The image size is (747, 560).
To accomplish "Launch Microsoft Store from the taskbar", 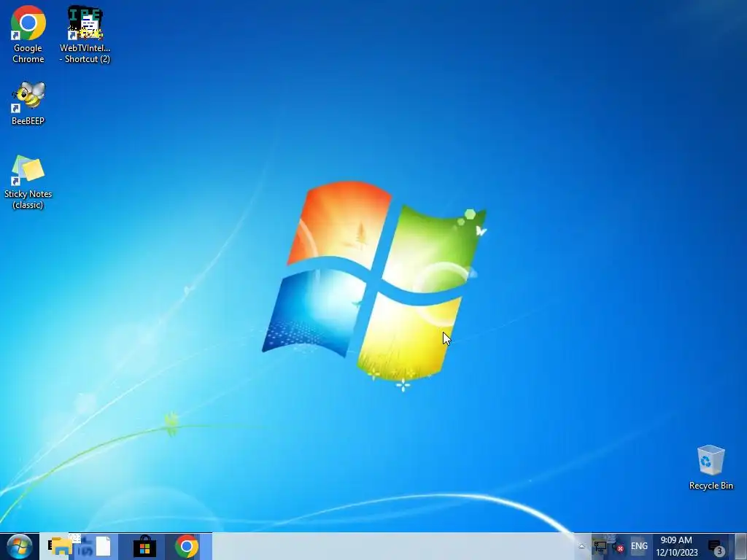I will (x=145, y=546).
